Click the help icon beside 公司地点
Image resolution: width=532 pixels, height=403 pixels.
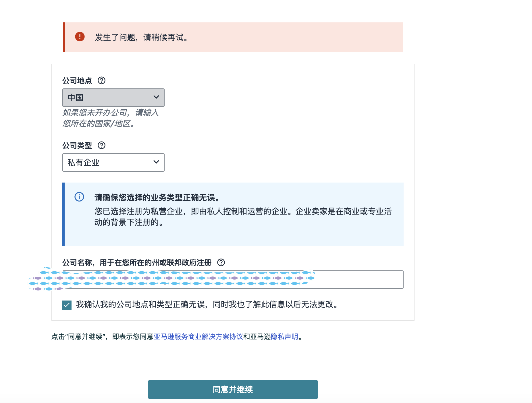tap(101, 80)
